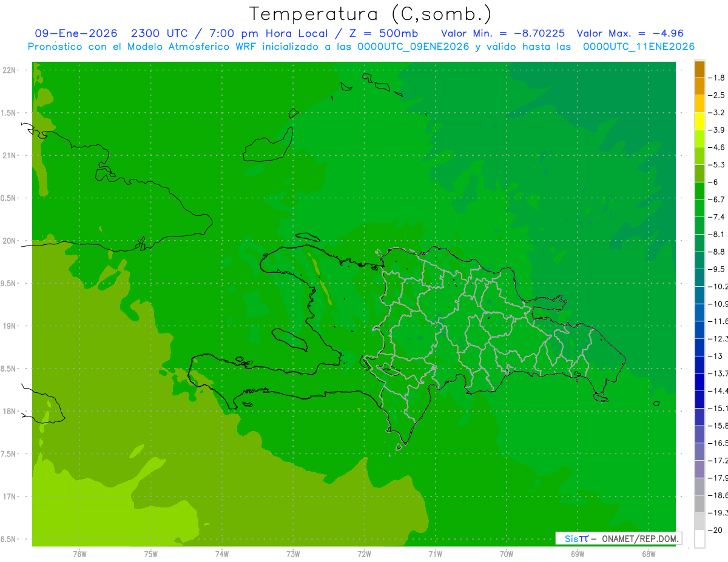The height and width of the screenshot is (562, 728).
Task: Click the "22N" latitude label
Action: pos(9,70)
